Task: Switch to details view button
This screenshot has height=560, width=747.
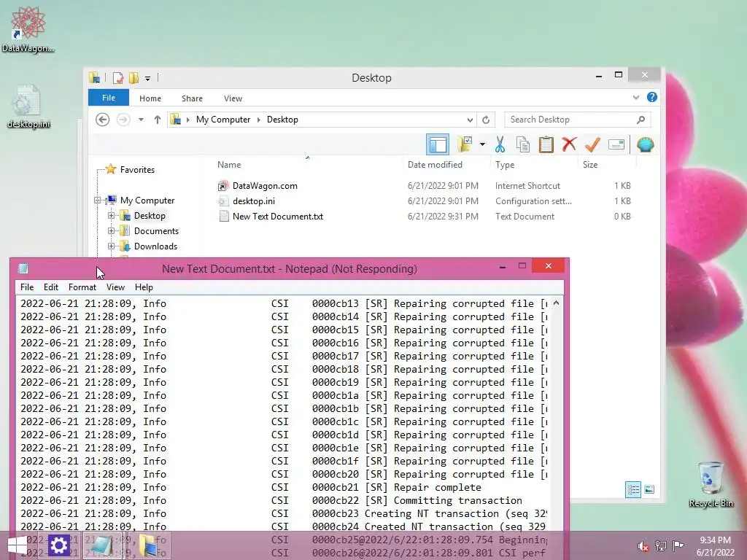Action: 633,489
